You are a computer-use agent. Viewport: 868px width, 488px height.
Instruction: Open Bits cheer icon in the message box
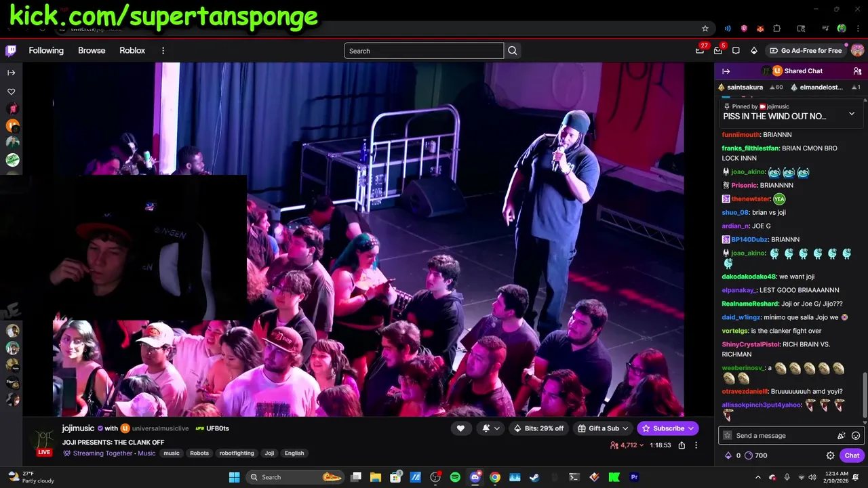pyautogui.click(x=842, y=436)
